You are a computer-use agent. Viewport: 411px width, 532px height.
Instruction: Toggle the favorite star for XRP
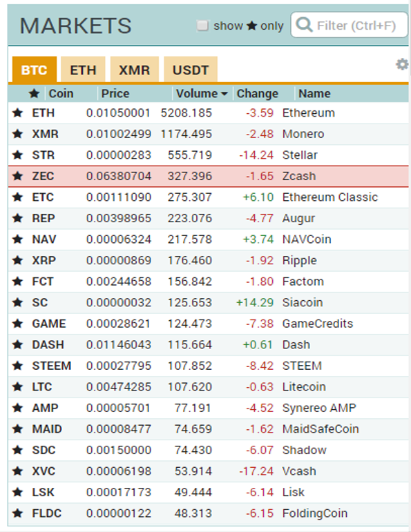[18, 260]
